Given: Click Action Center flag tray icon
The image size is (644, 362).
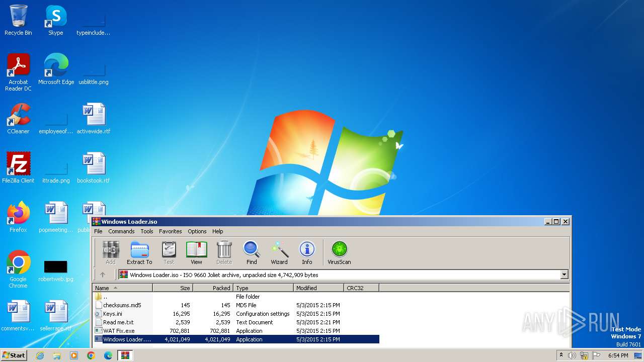Looking at the screenshot, I should pos(595,355).
